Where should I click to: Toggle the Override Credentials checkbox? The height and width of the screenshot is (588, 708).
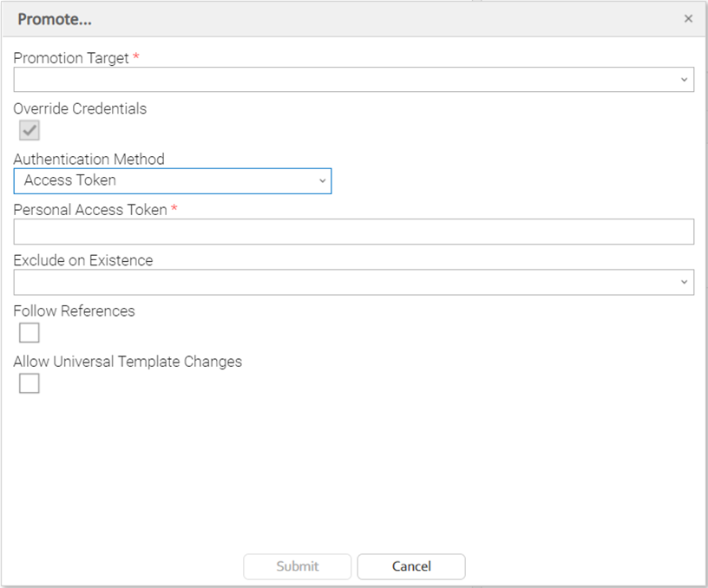[29, 130]
